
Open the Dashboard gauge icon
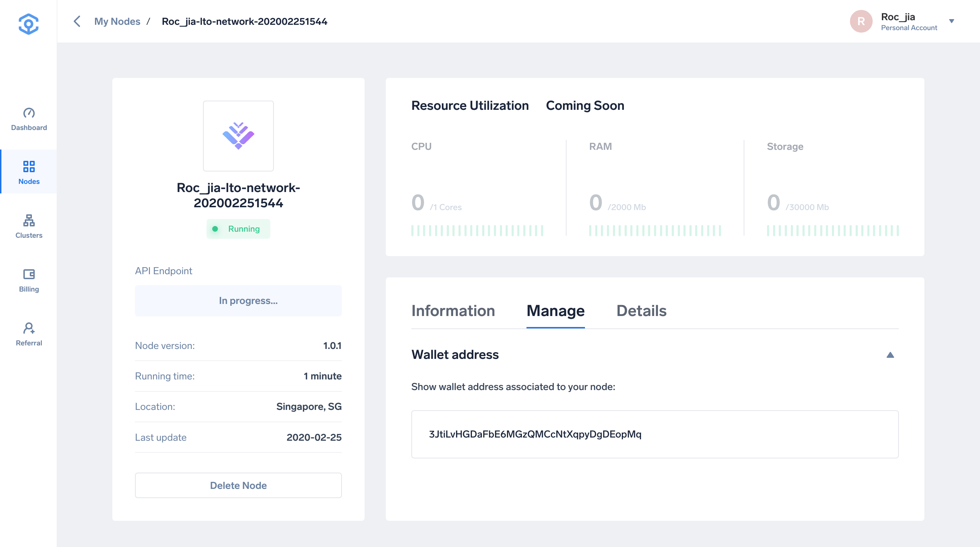click(x=29, y=113)
